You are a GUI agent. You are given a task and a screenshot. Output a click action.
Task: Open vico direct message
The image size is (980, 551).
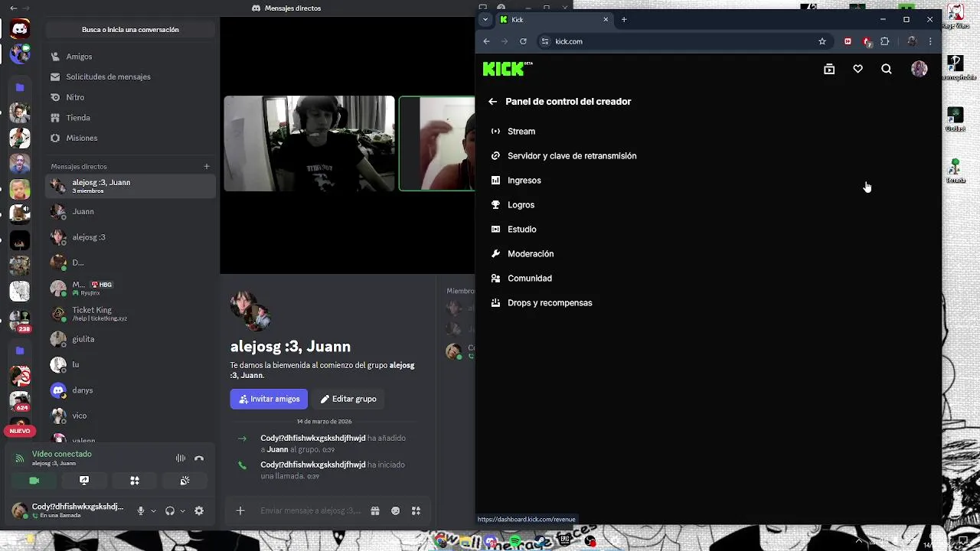pos(130,416)
